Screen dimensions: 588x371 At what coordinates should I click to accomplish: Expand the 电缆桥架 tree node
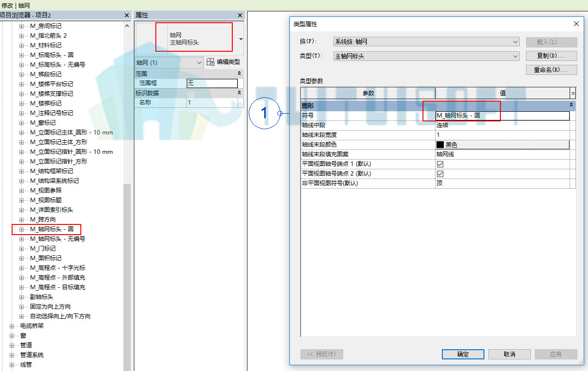click(x=12, y=326)
